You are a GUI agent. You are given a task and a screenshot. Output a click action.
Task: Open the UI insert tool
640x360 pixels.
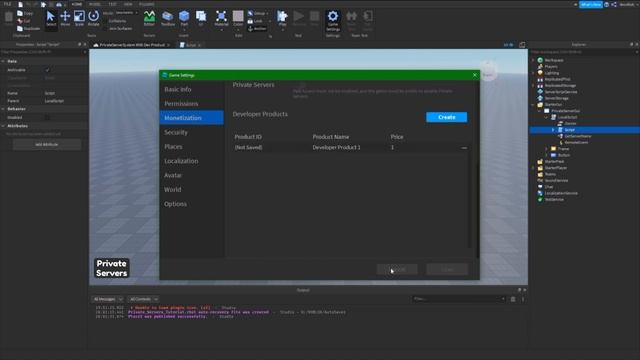201,18
